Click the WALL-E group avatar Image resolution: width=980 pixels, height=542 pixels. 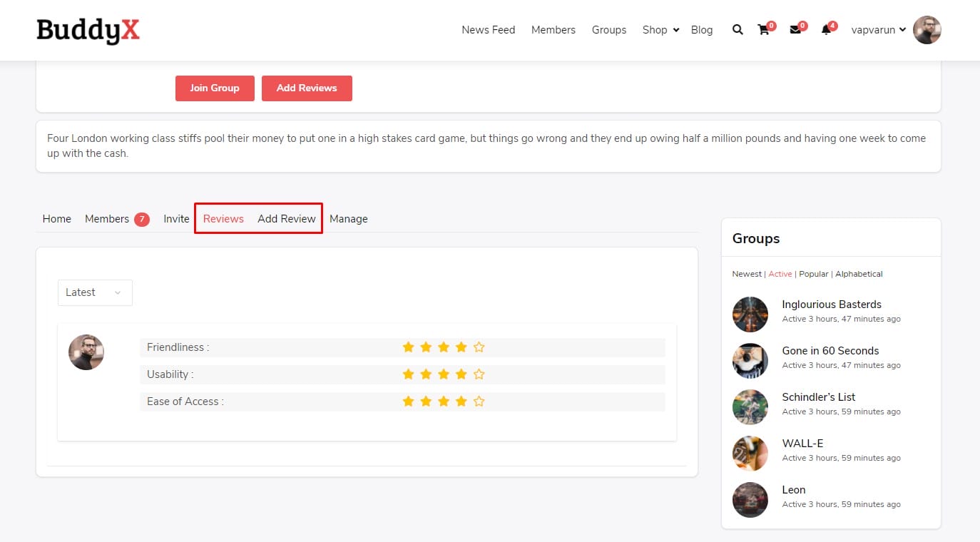pyautogui.click(x=750, y=454)
